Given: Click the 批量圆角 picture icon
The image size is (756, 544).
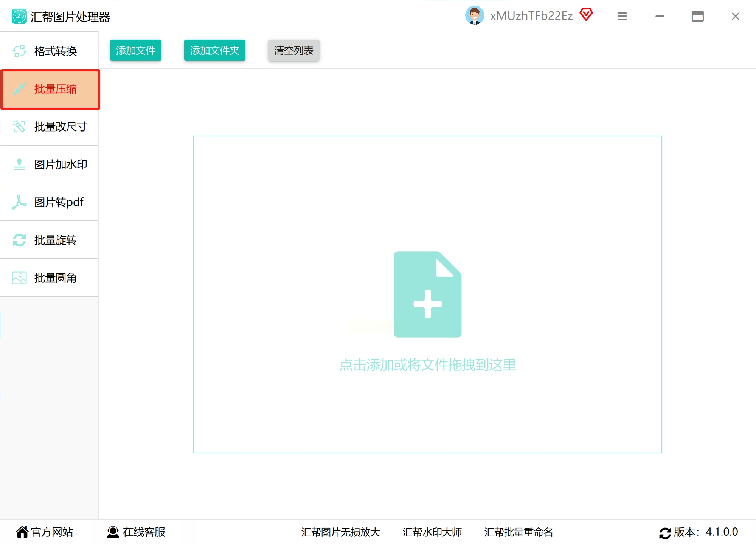Looking at the screenshot, I should [19, 278].
